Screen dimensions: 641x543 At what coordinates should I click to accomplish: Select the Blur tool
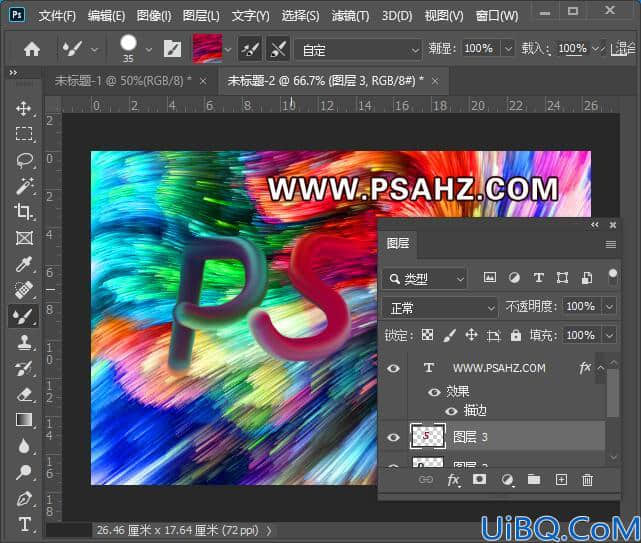point(24,446)
